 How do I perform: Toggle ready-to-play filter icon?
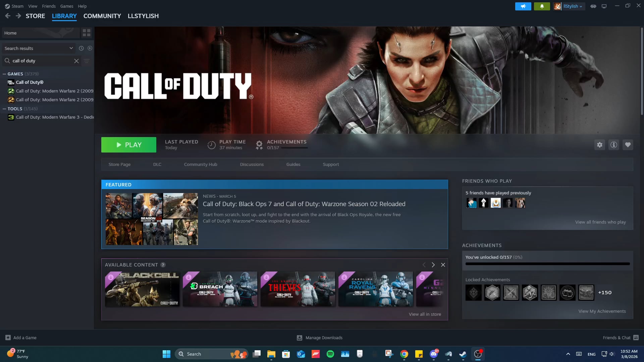90,48
